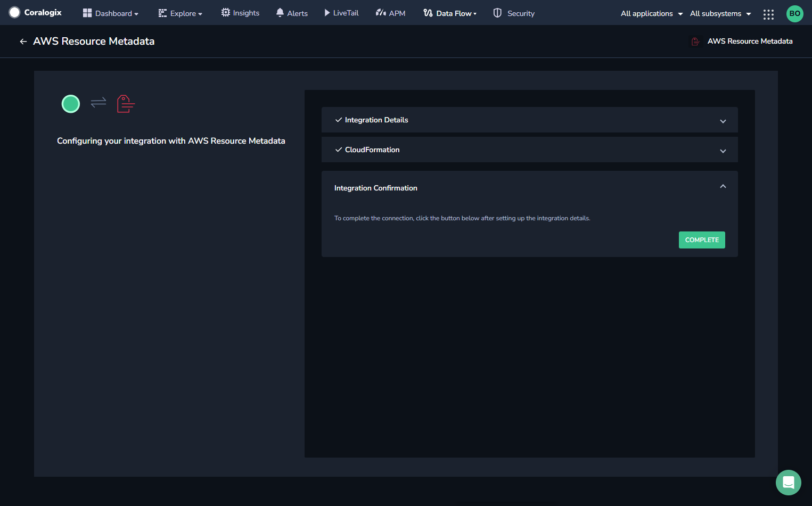Expand the Integration Details section
This screenshot has height=506, width=812.
click(x=529, y=120)
